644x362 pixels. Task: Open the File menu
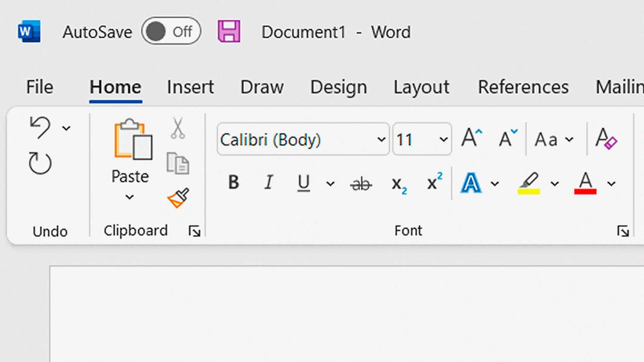coord(40,87)
